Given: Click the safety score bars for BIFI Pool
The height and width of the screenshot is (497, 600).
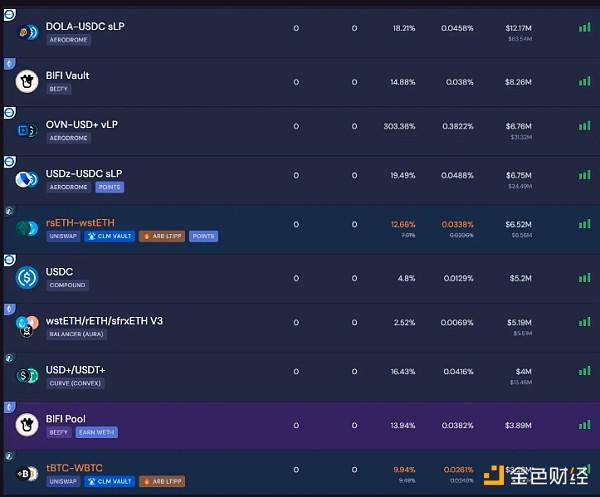Looking at the screenshot, I should 584,424.
